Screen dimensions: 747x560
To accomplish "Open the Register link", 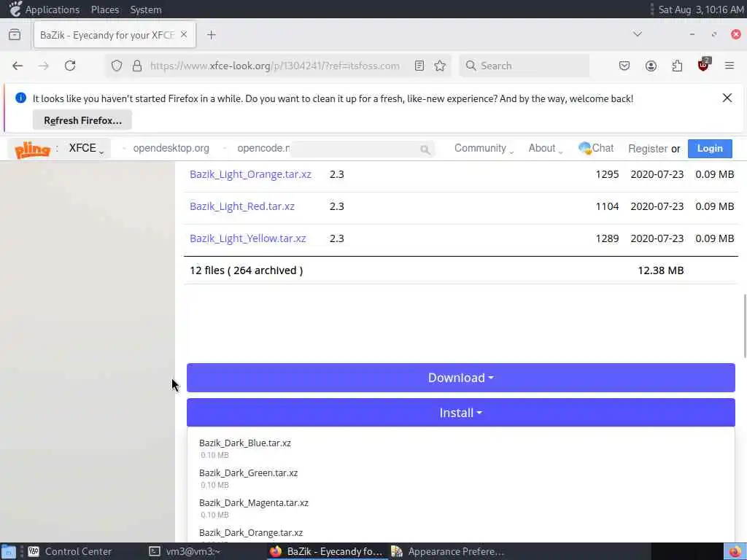I will 648,149.
